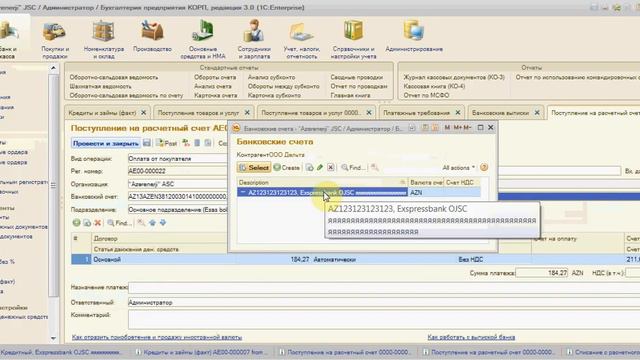Open Справочники и настройки учета section
The image size is (640, 360).
[x=353, y=41]
